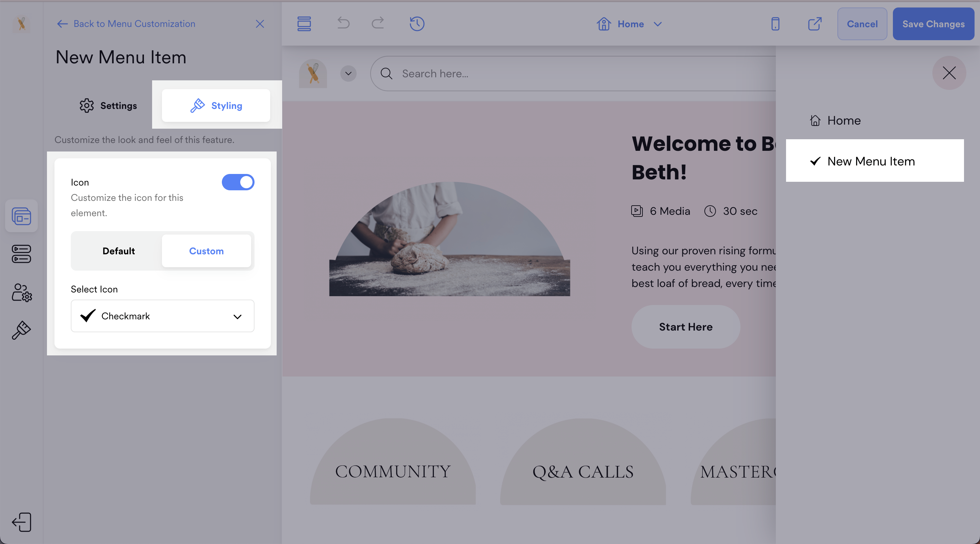Open version history clock icon
Screen dimensions: 980x544
pos(416,23)
